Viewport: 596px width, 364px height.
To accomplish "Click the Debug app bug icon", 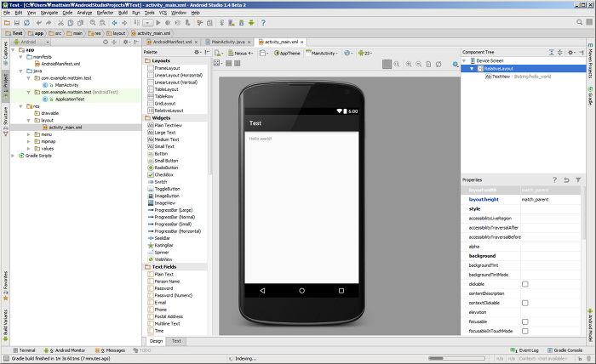I will [168, 23].
